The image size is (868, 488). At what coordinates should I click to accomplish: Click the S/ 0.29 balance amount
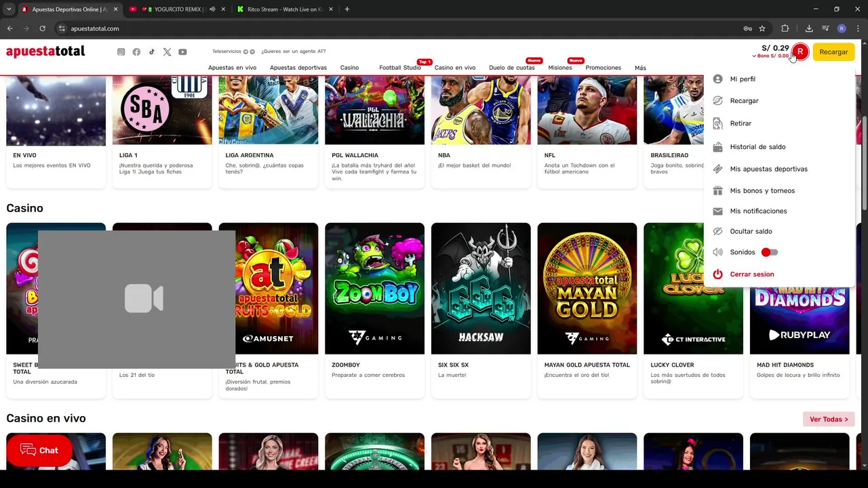[775, 48]
